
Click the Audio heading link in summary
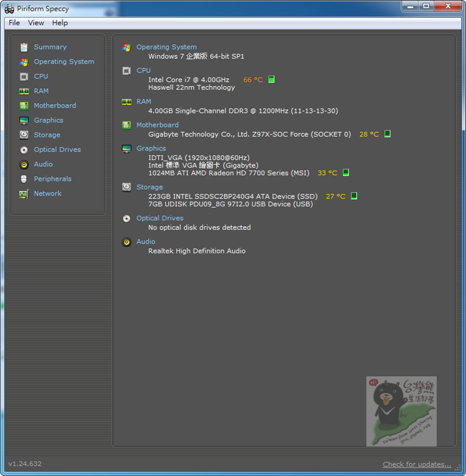pos(146,241)
